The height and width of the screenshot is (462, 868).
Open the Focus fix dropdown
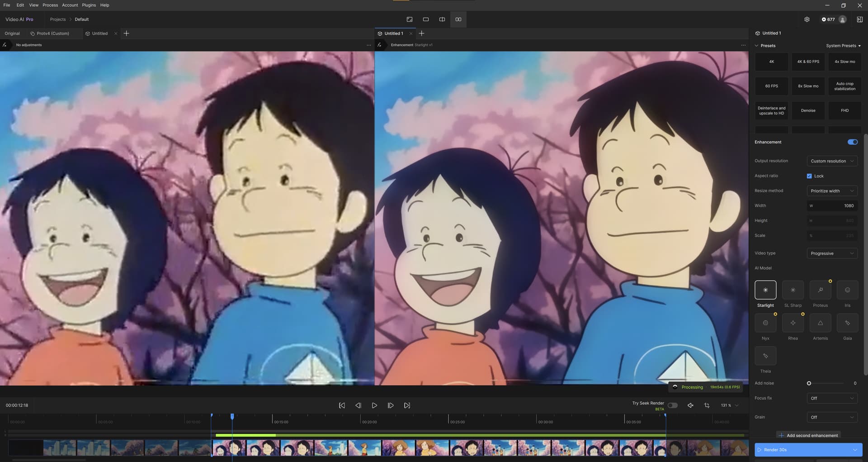pos(832,398)
